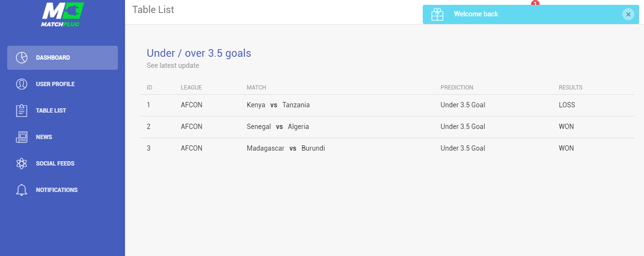Click the Social Feeds atom icon

pyautogui.click(x=22, y=164)
